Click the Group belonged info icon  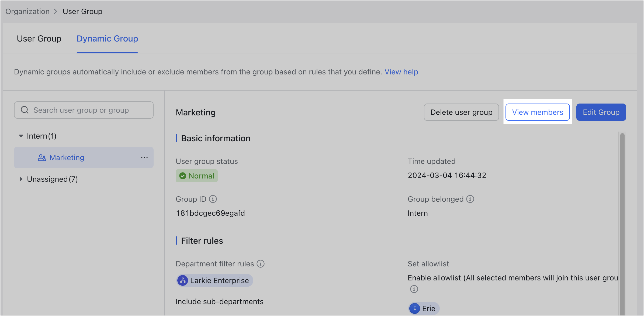tap(470, 199)
